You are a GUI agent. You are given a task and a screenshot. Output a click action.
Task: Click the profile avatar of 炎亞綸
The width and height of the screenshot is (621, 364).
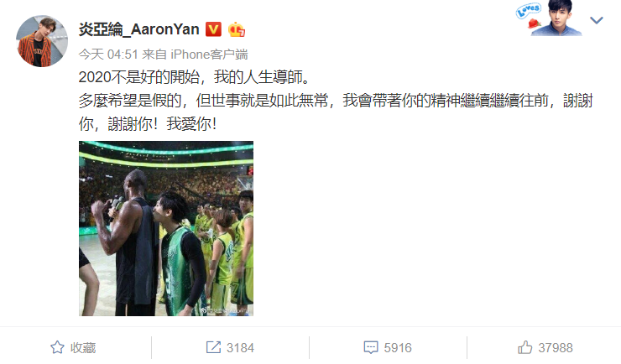tap(42, 41)
